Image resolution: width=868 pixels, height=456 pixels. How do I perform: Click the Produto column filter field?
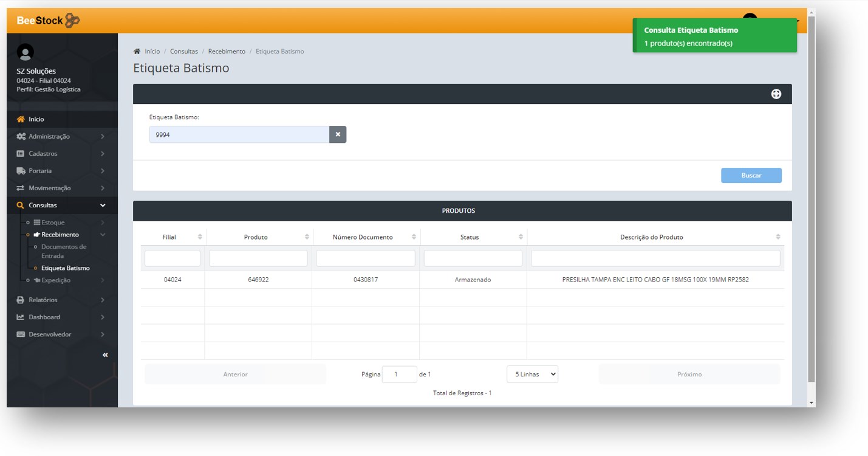[258, 258]
